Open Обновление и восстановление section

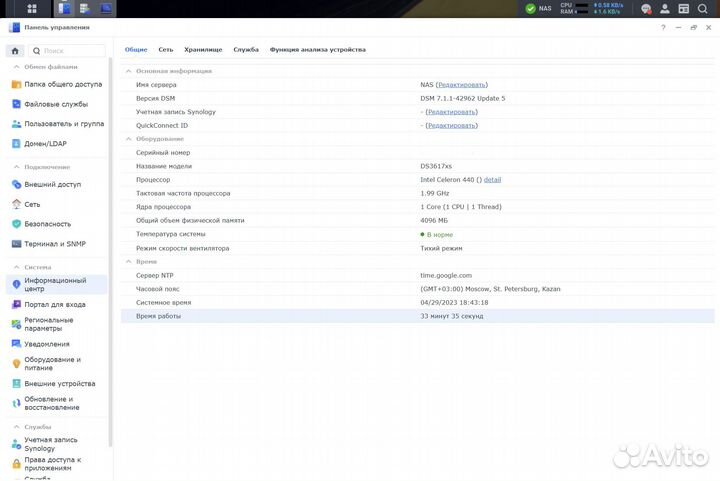[x=51, y=403]
